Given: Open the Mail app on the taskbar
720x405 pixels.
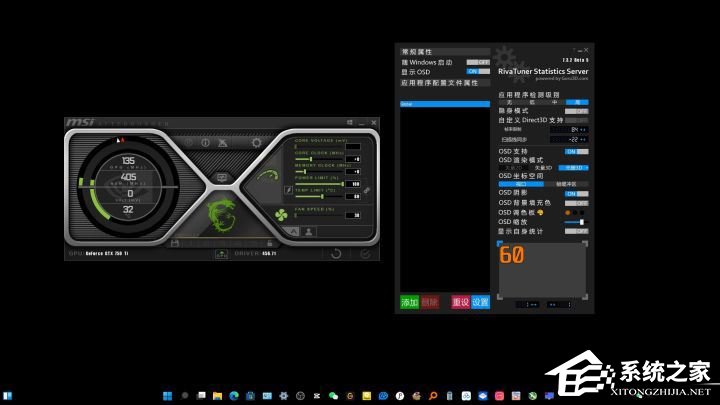Looking at the screenshot, I should click(267, 396).
